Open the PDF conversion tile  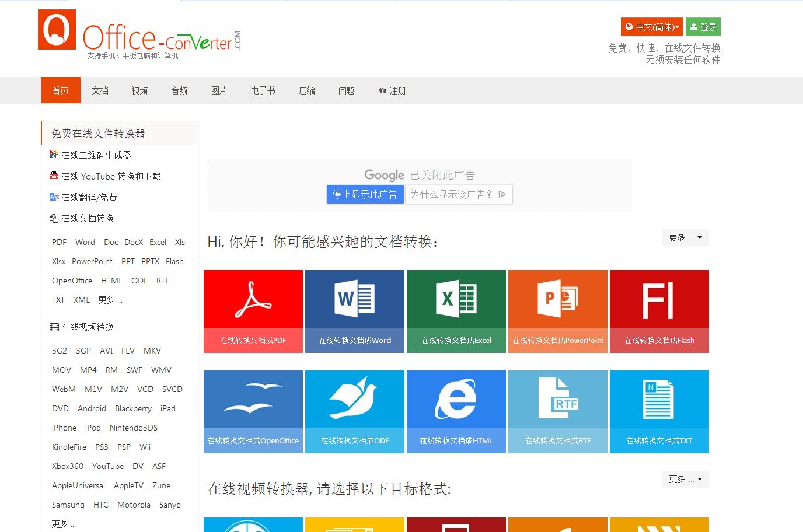pos(253,311)
